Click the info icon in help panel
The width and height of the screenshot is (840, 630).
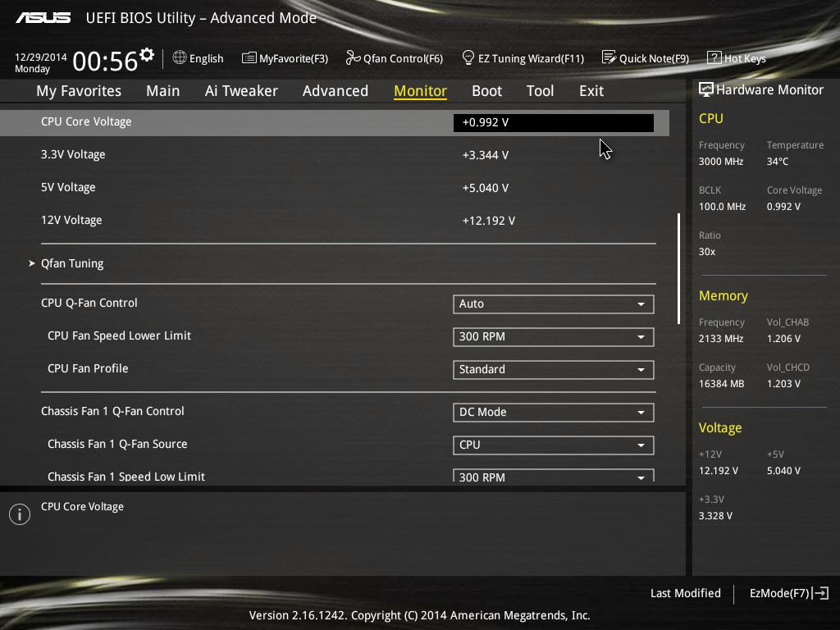tap(20, 514)
